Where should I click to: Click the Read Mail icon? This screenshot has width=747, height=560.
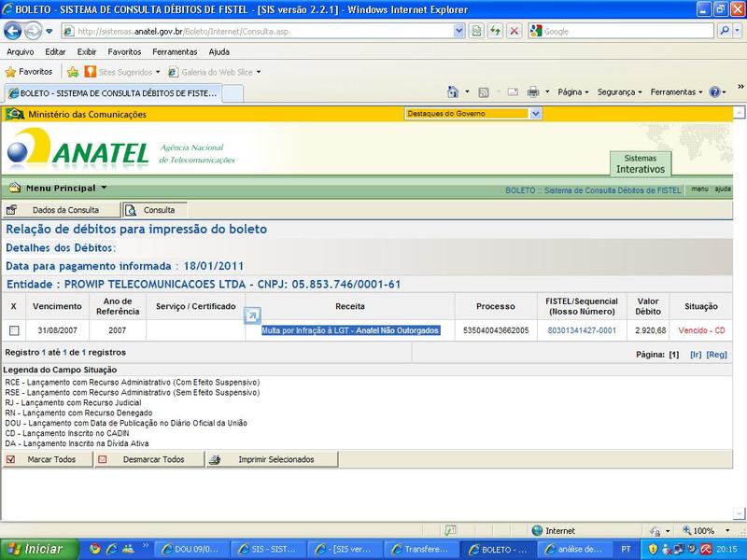click(513, 91)
